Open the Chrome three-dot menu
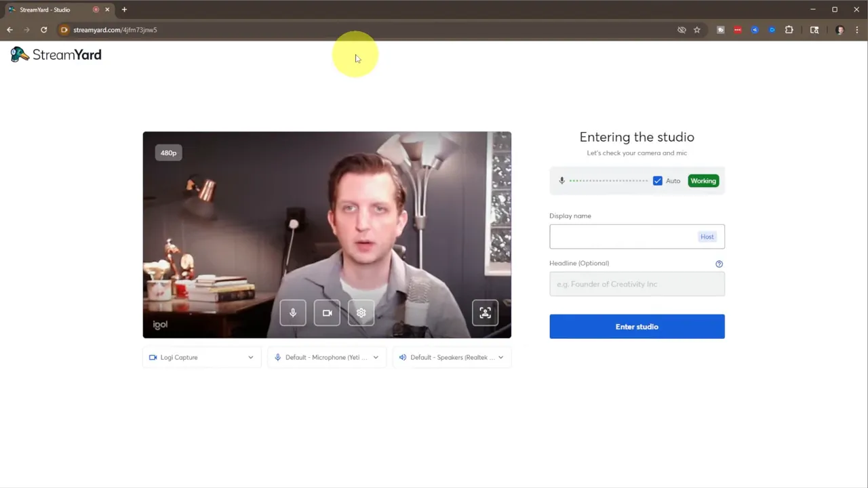The image size is (868, 488). 857,30
